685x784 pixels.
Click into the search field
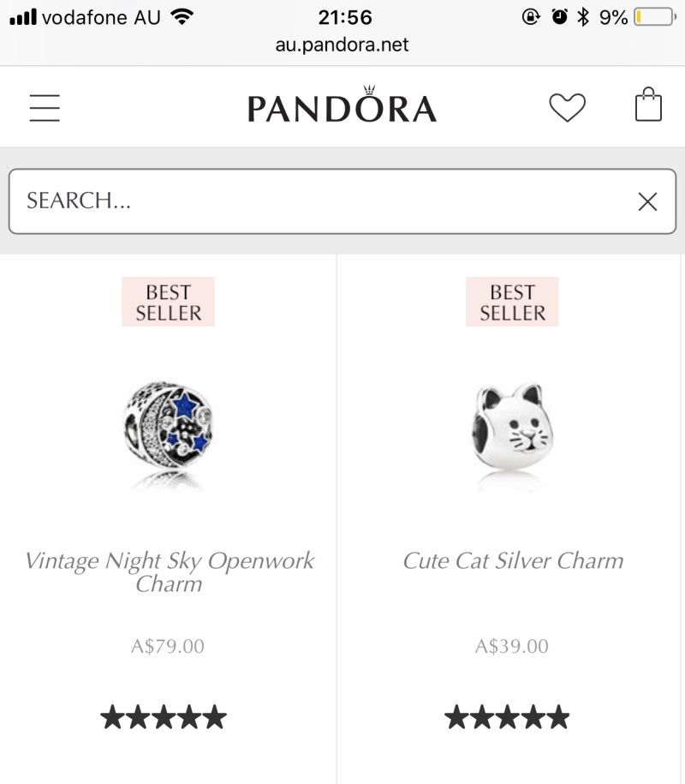325,201
